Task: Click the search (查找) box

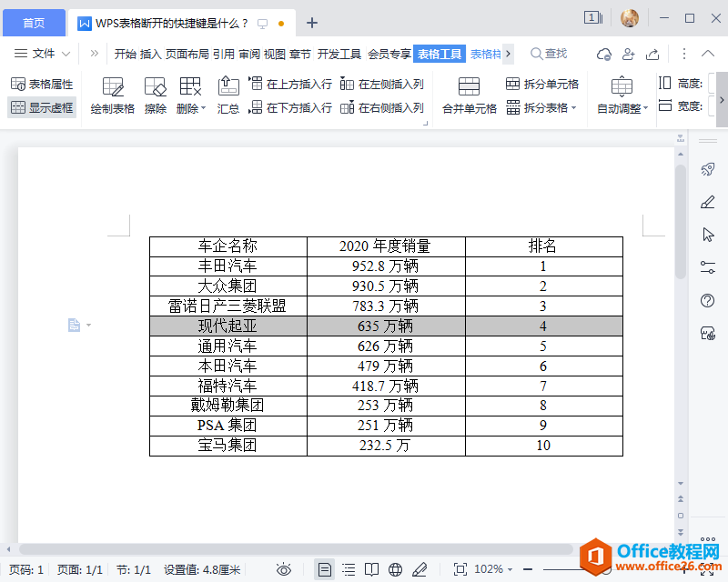Action: (x=549, y=54)
